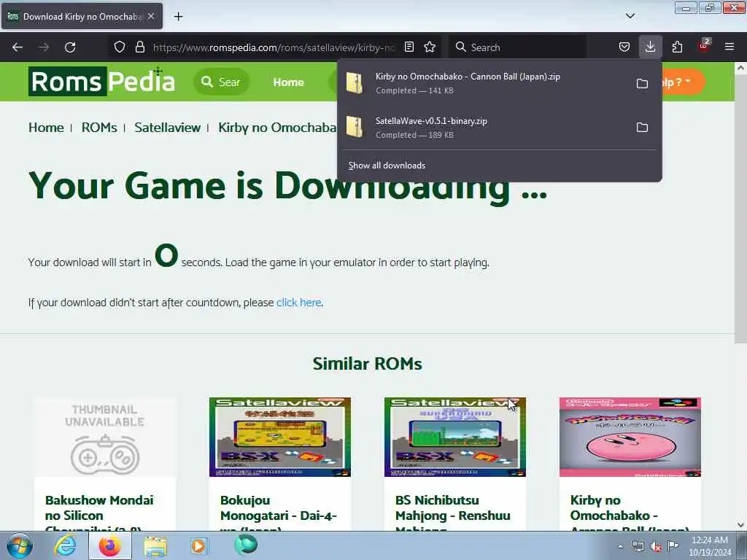Click the Home breadcrumb link
The image size is (747, 560).
point(46,128)
